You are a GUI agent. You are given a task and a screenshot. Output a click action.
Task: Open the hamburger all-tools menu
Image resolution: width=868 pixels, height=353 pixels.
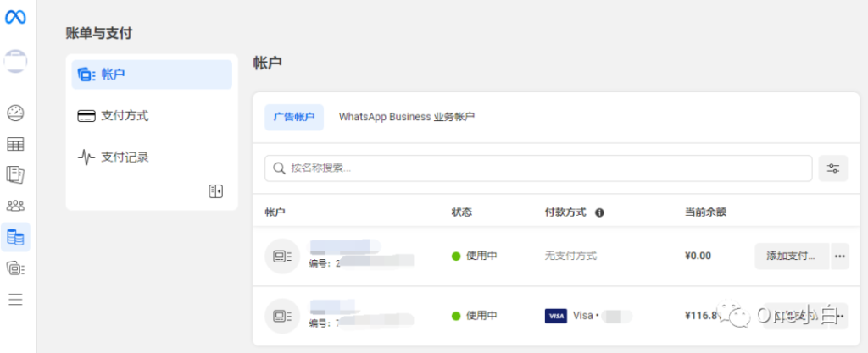(15, 300)
